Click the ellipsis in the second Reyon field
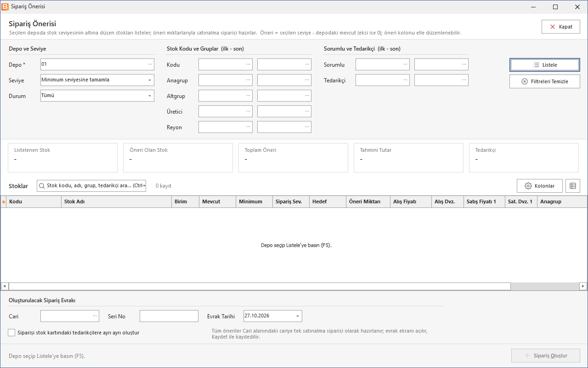Image resolution: width=588 pixels, height=368 pixels. (x=307, y=127)
